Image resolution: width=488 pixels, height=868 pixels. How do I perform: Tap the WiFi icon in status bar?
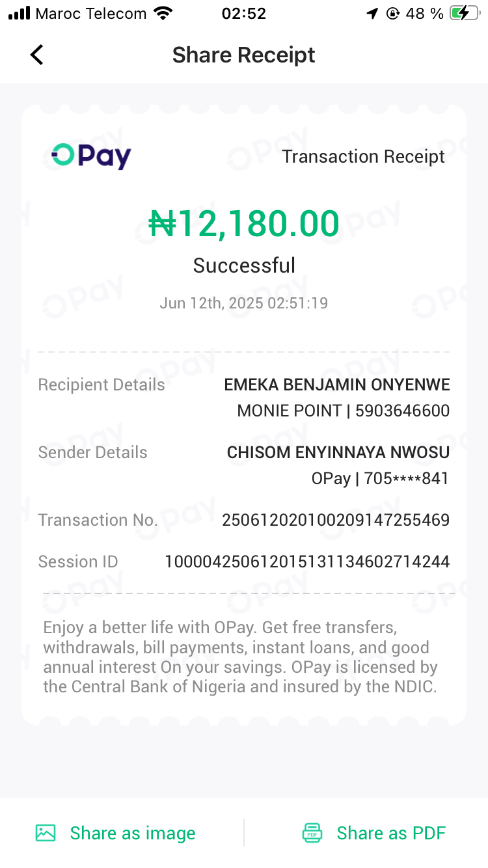point(163,14)
